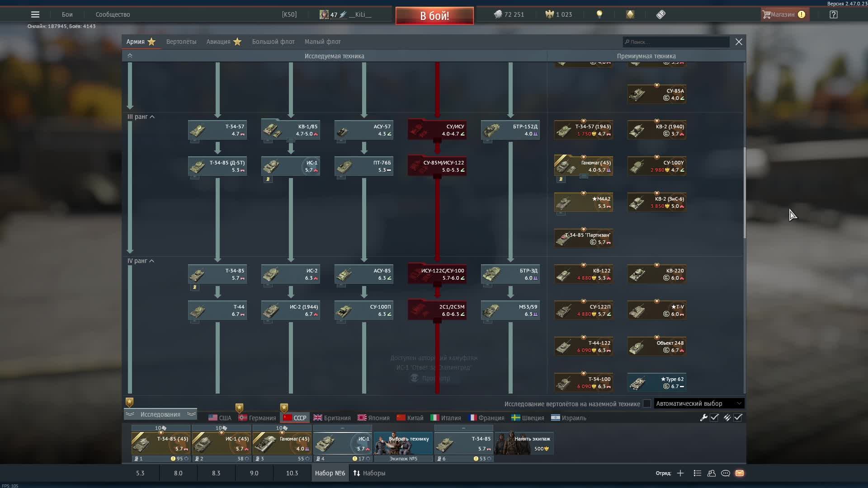The image size is (868, 488).
Task: Collapse the research tree header arrow
Action: [x=130, y=56]
